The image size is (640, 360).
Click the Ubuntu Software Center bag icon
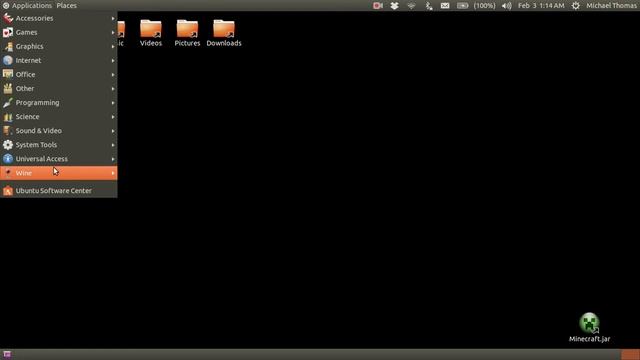point(8,191)
